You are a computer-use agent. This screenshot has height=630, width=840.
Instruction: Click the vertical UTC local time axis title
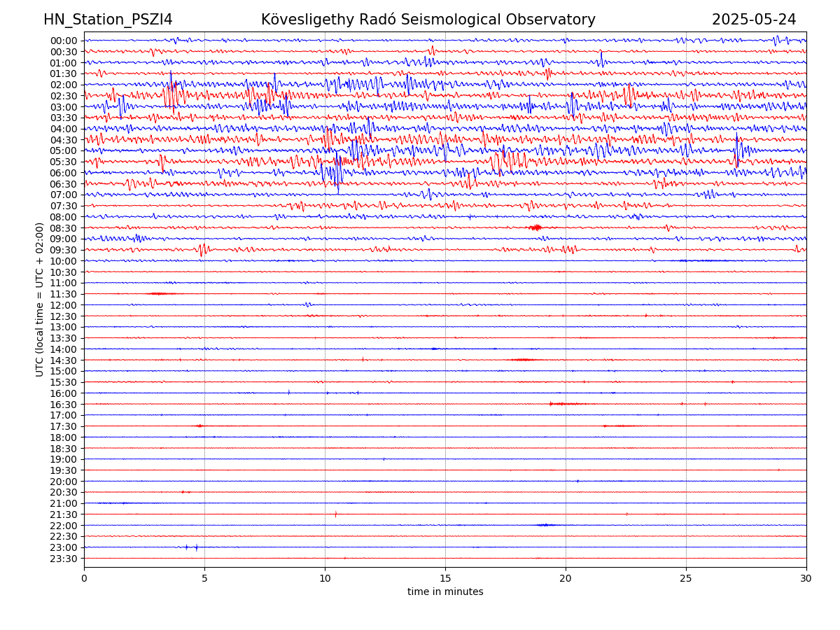(40, 300)
